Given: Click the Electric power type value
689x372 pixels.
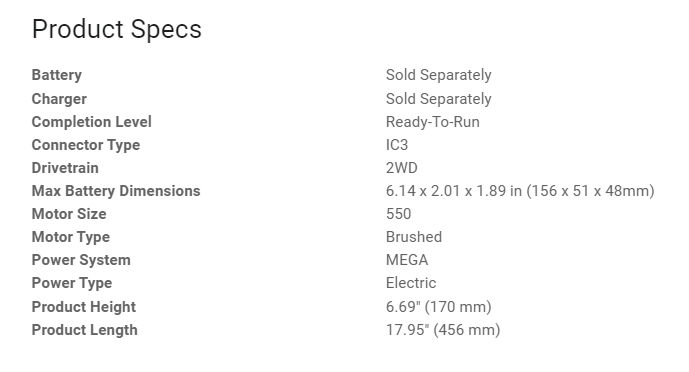Looking at the screenshot, I should coord(411,283).
